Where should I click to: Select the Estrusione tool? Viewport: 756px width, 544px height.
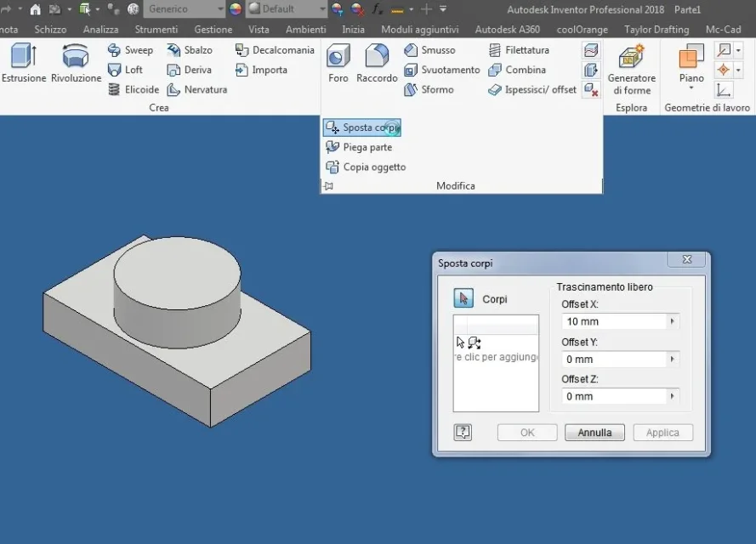24,63
